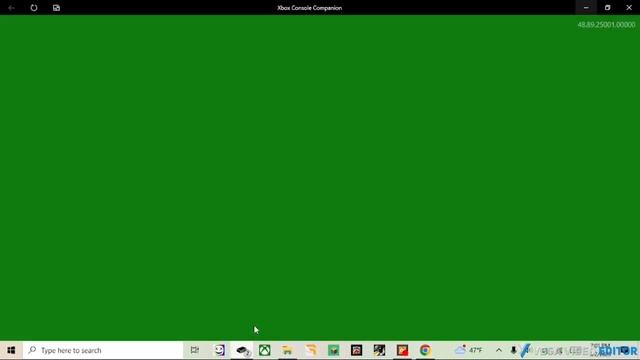The image size is (640, 360).
Task: Click the microphone tray icon
Action: click(513, 350)
